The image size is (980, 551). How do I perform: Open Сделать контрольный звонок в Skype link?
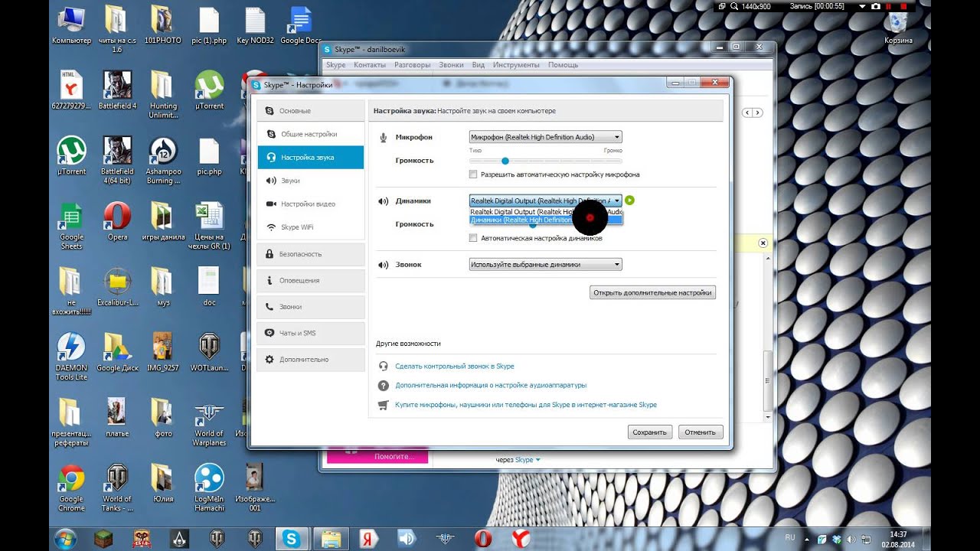tap(455, 367)
